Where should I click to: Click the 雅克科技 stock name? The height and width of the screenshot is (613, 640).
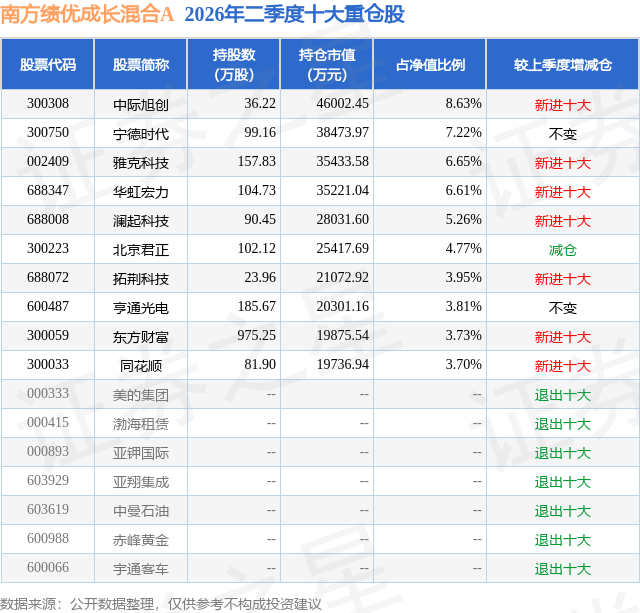point(141,162)
